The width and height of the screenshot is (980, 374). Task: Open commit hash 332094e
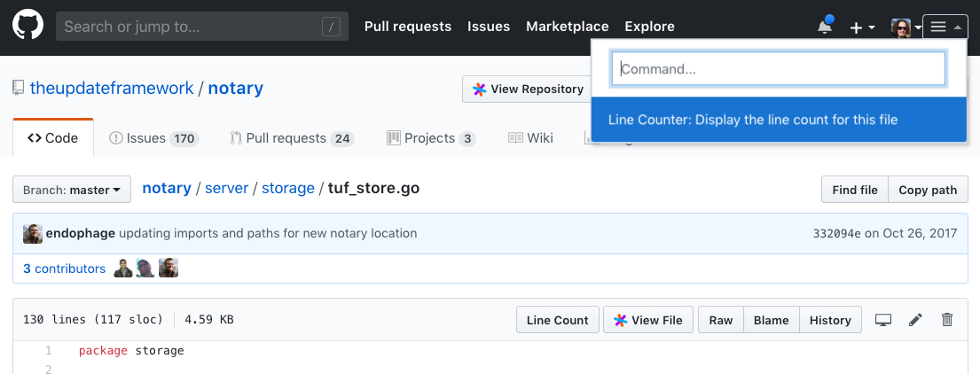tap(837, 233)
